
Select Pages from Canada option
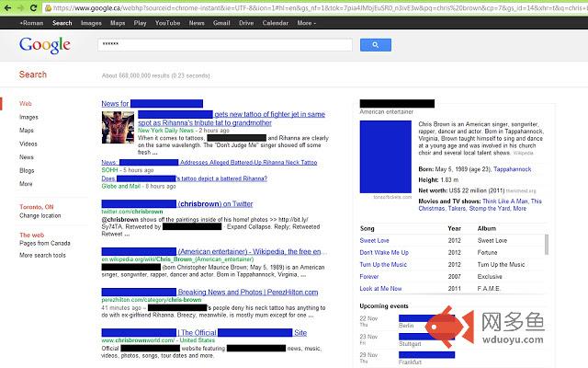coord(45,243)
